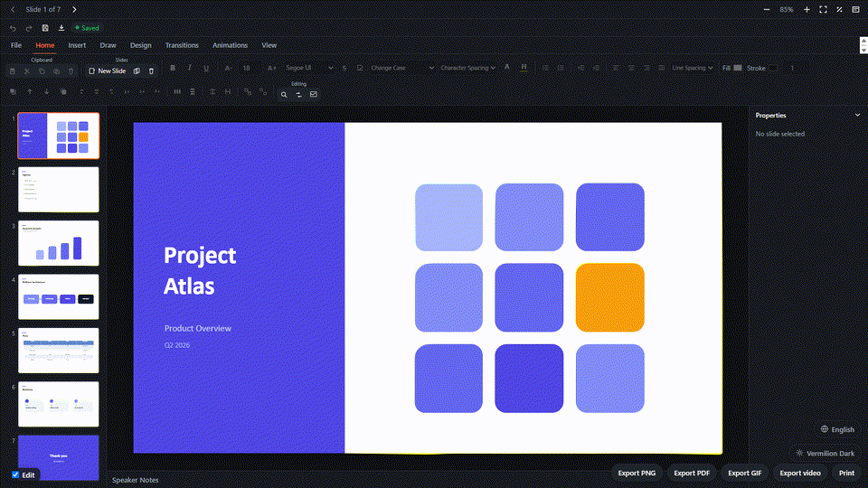
Task: Duplicate slide icon next to New Slide
Action: tap(137, 70)
